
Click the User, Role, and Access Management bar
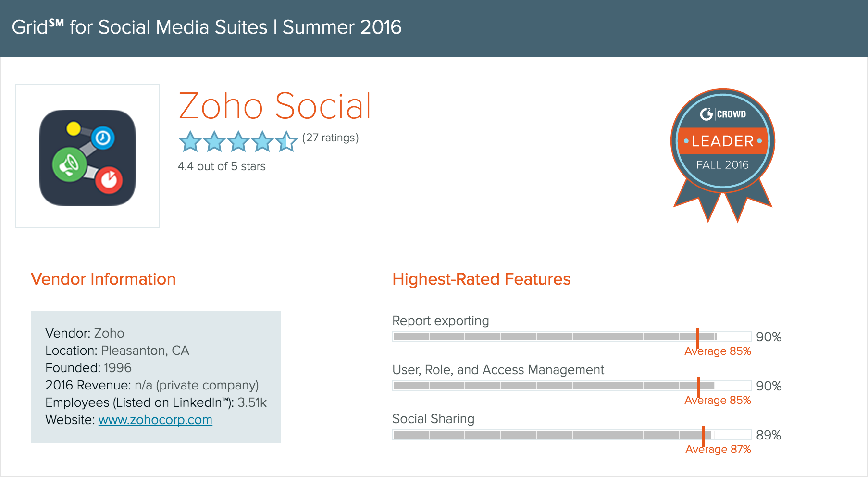(571, 386)
